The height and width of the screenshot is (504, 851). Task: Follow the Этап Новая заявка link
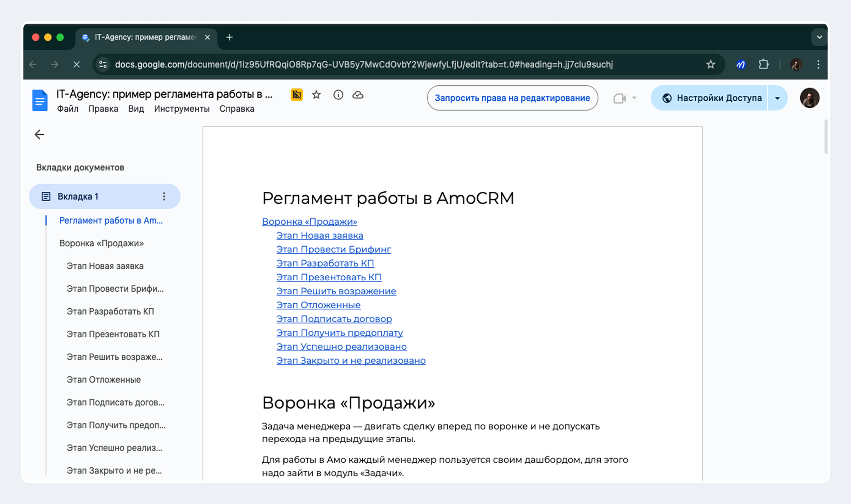point(320,235)
